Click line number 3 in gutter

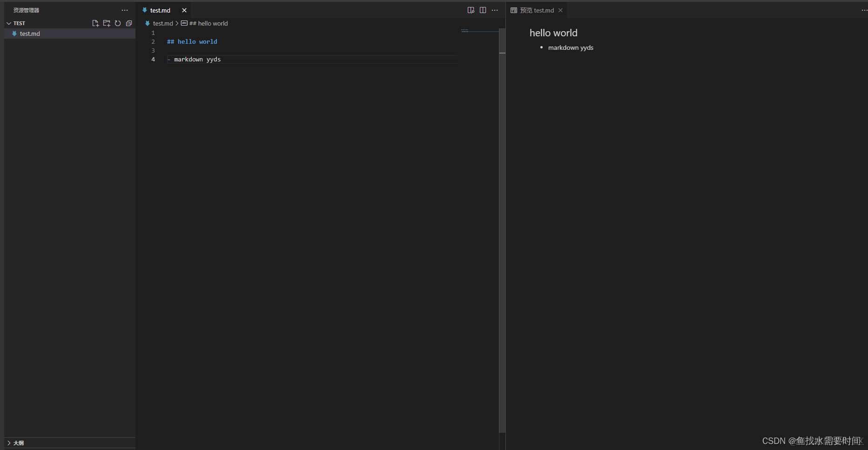coord(153,51)
